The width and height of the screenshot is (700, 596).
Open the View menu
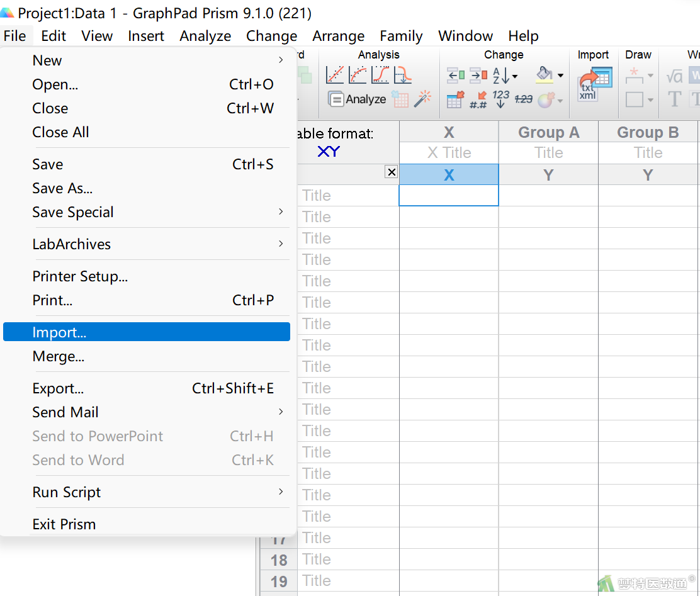click(x=97, y=36)
